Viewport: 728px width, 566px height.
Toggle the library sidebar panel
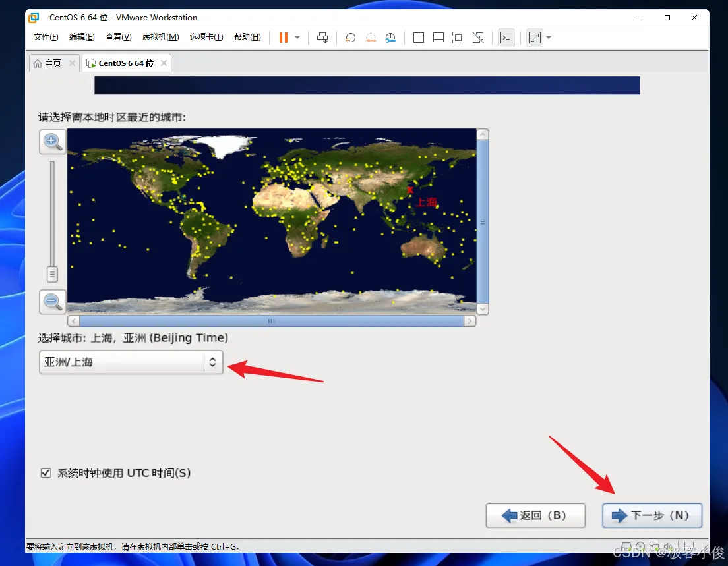[x=418, y=38]
